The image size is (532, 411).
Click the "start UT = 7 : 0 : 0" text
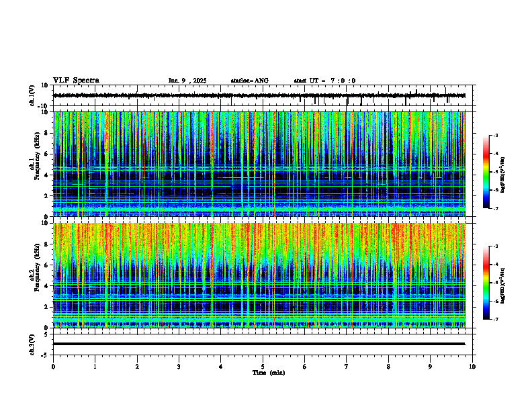[x=324, y=81]
